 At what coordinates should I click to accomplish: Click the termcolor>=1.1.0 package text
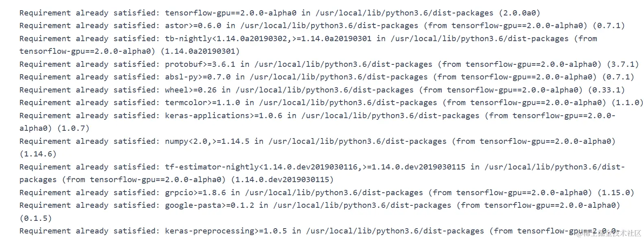[202, 103]
